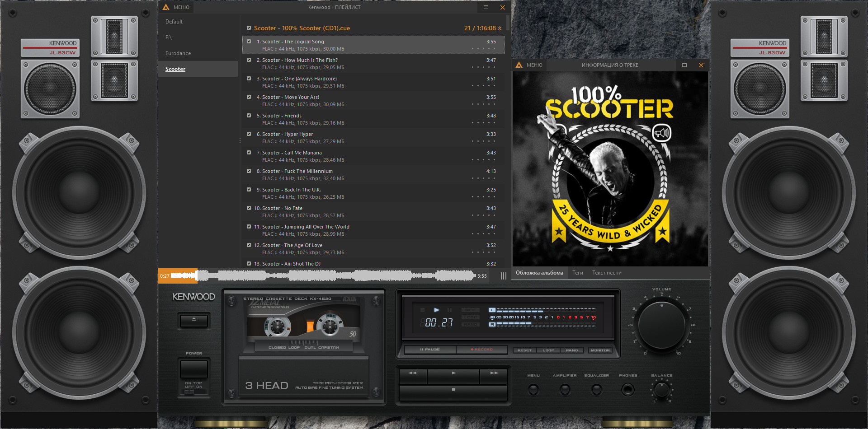Select track 'Scooter - Jumping All Over The World'
This screenshot has height=429, width=868.
306,227
